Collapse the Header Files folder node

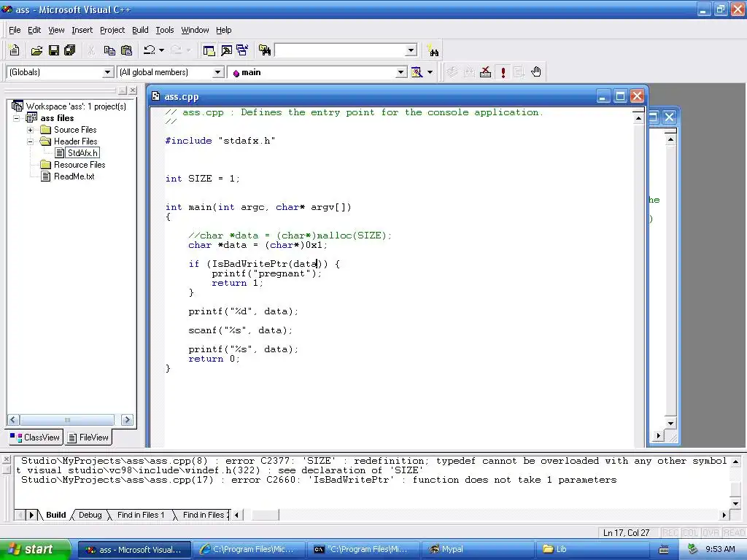(30, 141)
